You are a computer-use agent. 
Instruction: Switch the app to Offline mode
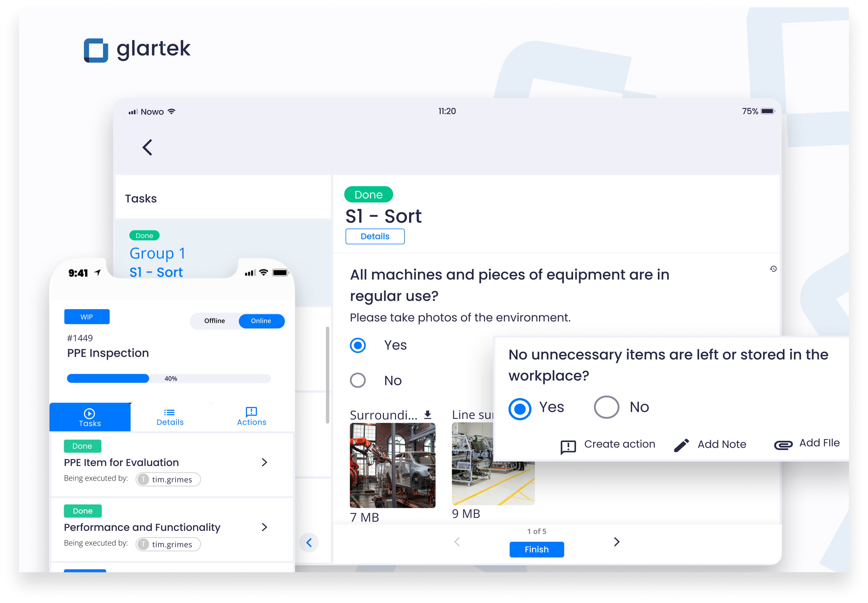coord(215,321)
